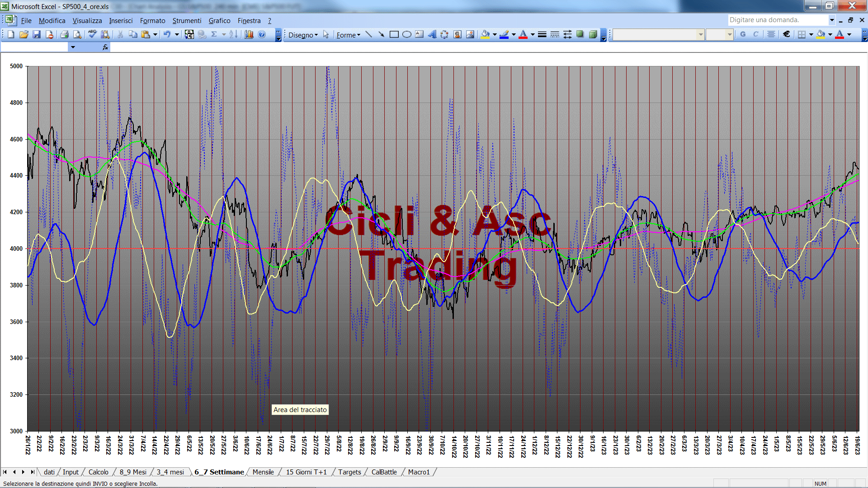Create a new blank workbook

pyautogui.click(x=11, y=34)
